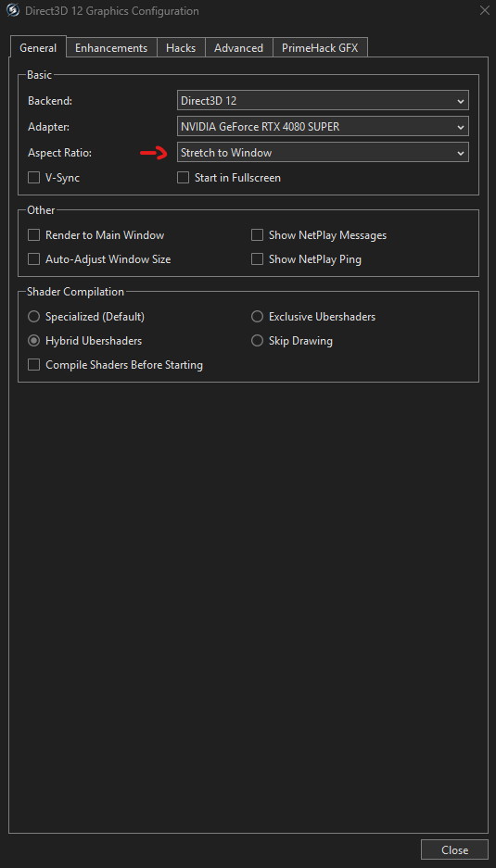Expand the Adapter dropdown list

[x=323, y=126]
